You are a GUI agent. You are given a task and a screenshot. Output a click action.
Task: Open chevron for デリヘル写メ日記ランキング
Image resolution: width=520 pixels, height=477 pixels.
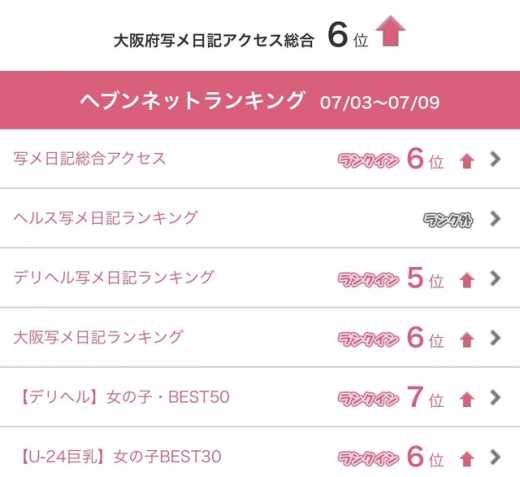pyautogui.click(x=495, y=278)
